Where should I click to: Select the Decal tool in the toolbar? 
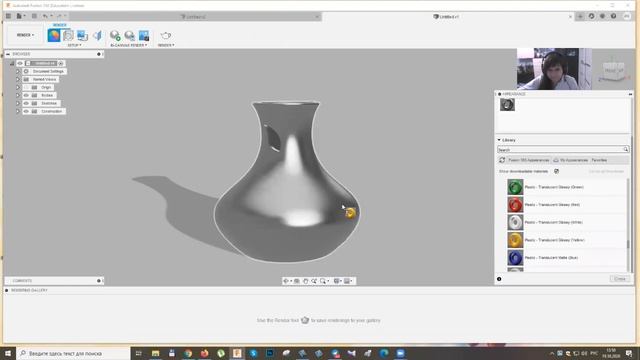tap(82, 36)
